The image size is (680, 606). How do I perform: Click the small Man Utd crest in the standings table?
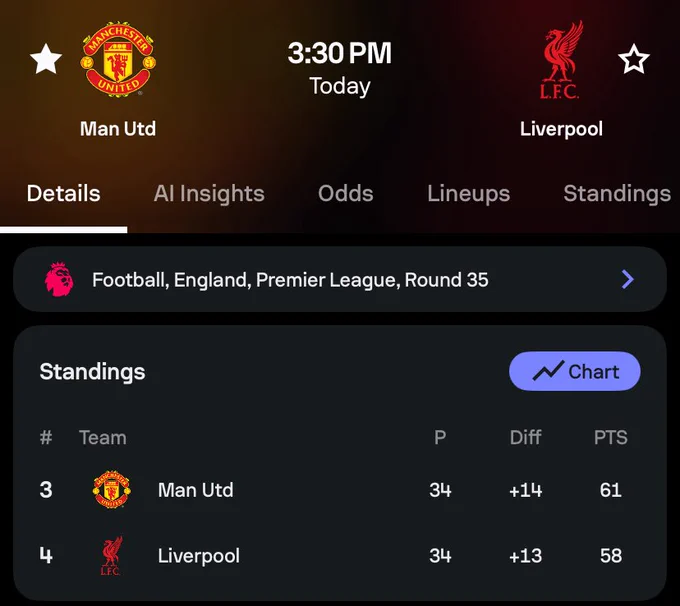(x=111, y=489)
